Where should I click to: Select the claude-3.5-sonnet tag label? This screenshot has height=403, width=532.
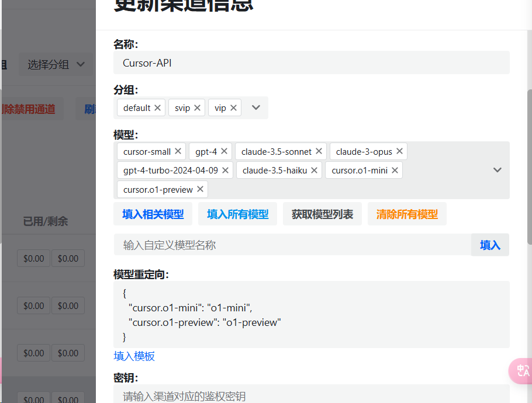(276, 151)
